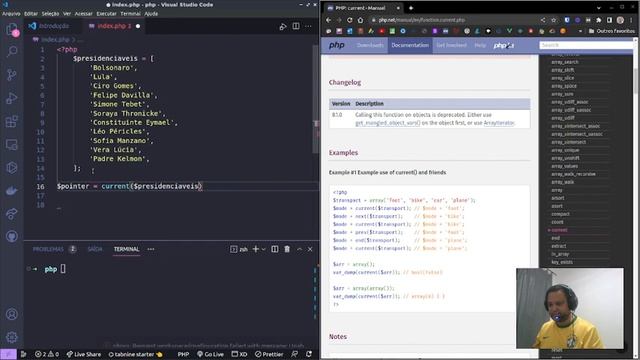Viewport: 640px width, 360px height.
Task: Open the Terminal menu in menu bar
Action: pyautogui.click(x=131, y=13)
